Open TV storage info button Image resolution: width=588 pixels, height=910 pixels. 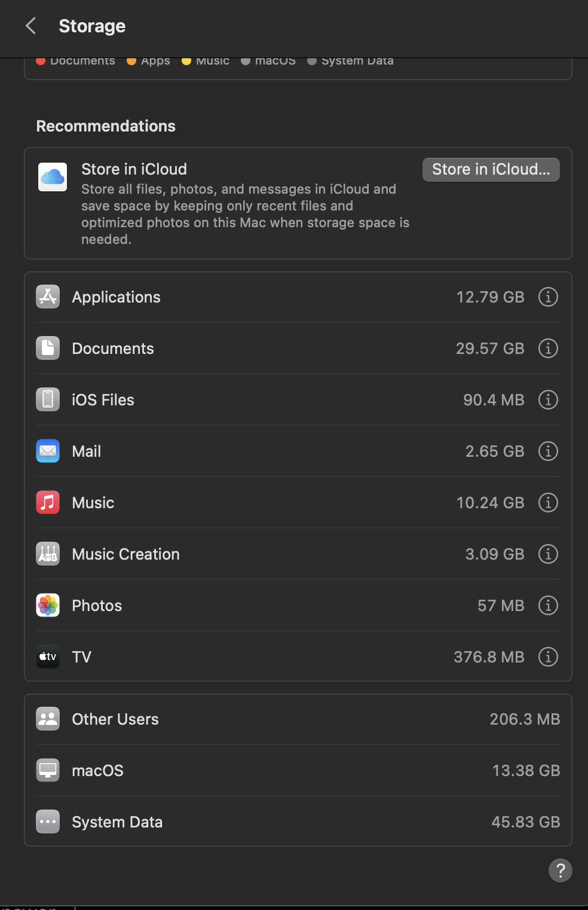(x=548, y=657)
